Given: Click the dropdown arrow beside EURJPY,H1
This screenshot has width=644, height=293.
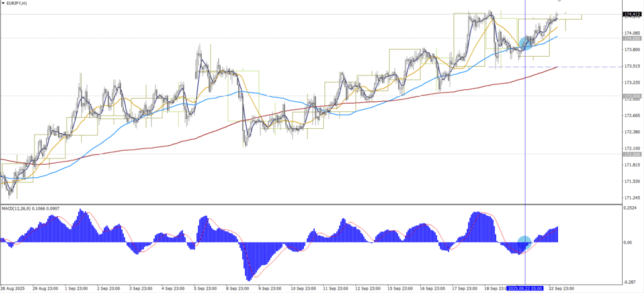Looking at the screenshot, I should click(3, 4).
